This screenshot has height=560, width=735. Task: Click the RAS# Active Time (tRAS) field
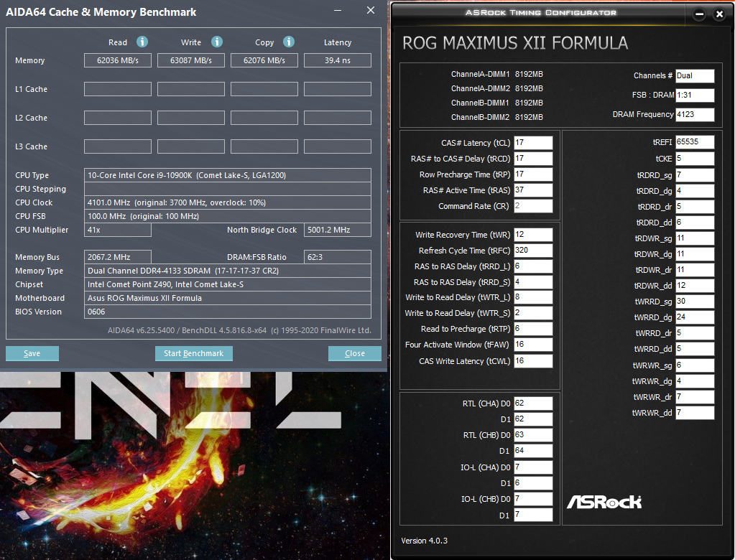coord(533,190)
